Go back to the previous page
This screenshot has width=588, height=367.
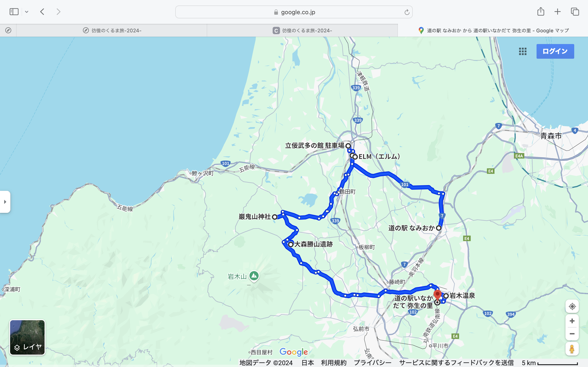point(42,12)
